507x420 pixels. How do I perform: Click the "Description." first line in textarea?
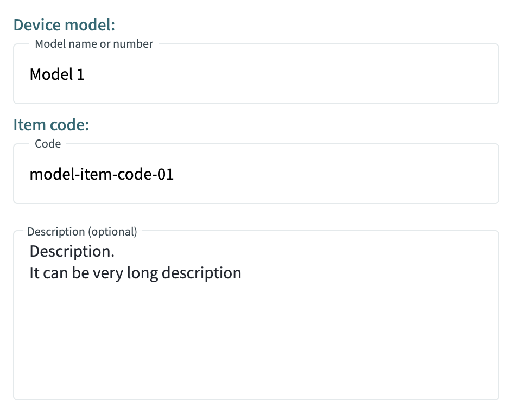tap(72, 252)
